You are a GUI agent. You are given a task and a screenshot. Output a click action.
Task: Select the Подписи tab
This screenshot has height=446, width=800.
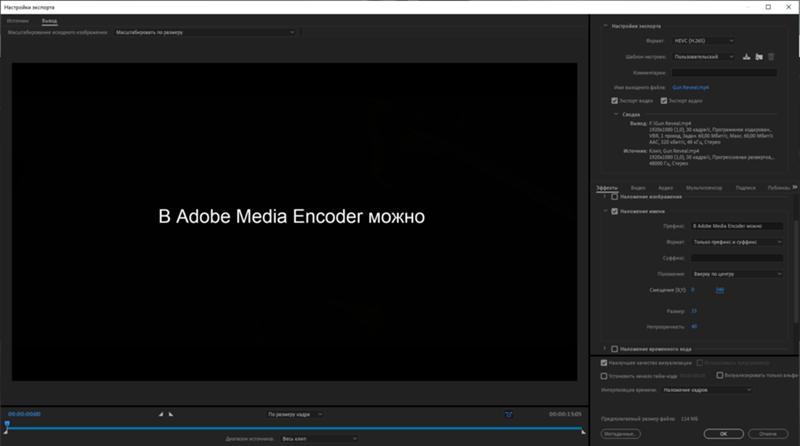pyautogui.click(x=745, y=188)
